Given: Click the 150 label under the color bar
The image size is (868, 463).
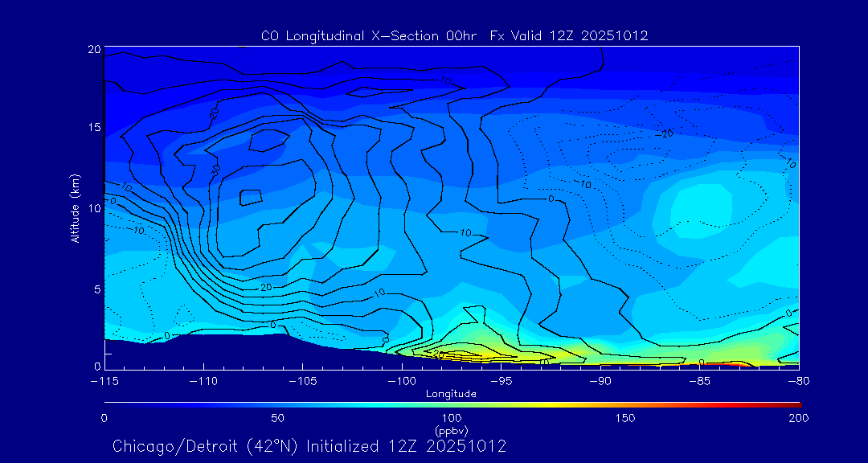Looking at the screenshot, I should 624,418.
